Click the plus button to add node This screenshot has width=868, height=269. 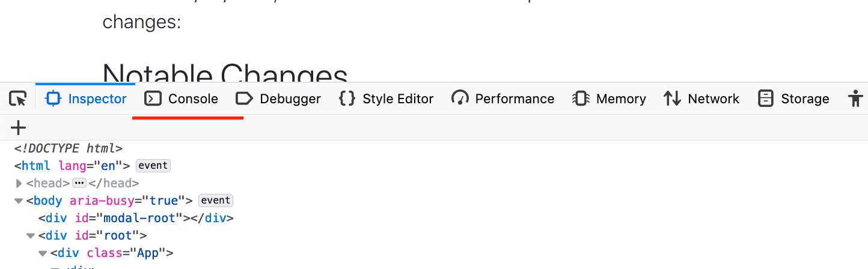pyautogui.click(x=19, y=128)
